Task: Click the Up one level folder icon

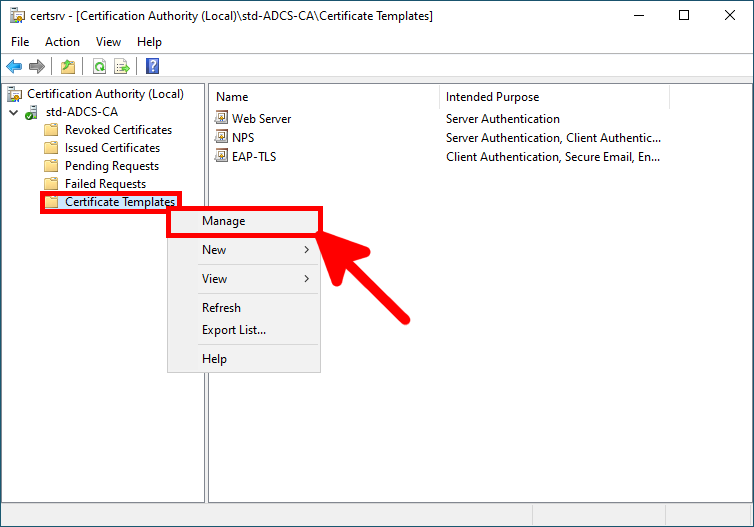Action: click(68, 66)
